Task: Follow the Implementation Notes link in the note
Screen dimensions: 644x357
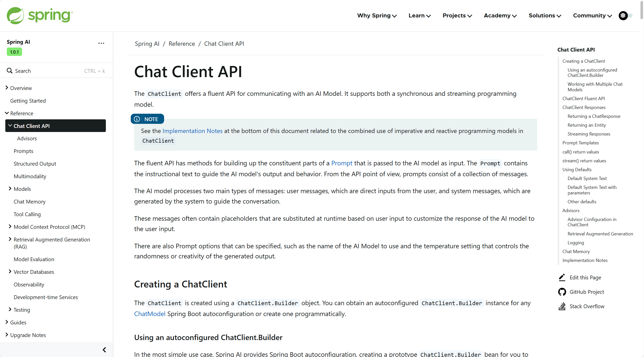Action: pos(193,131)
